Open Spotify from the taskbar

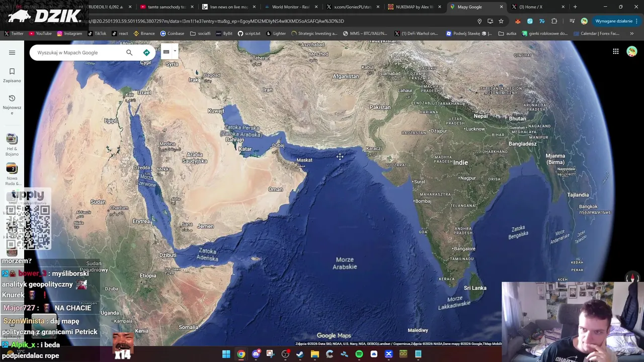click(x=359, y=354)
